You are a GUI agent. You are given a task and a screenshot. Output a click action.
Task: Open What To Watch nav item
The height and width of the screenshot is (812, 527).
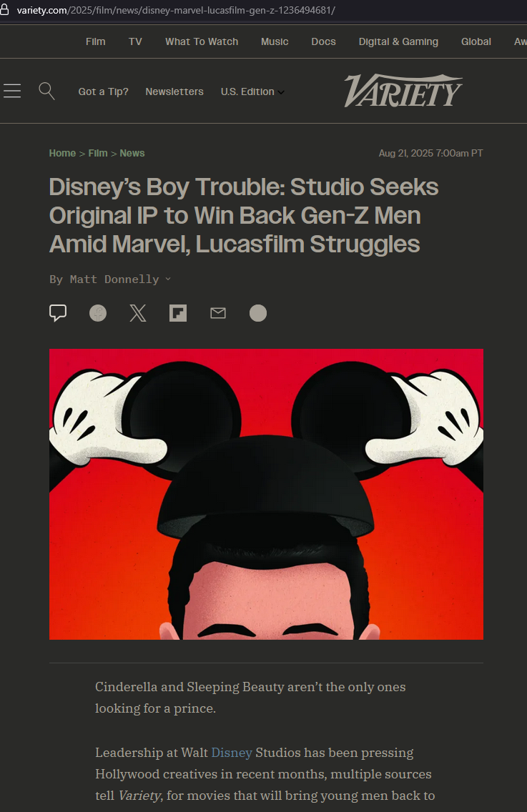202,41
